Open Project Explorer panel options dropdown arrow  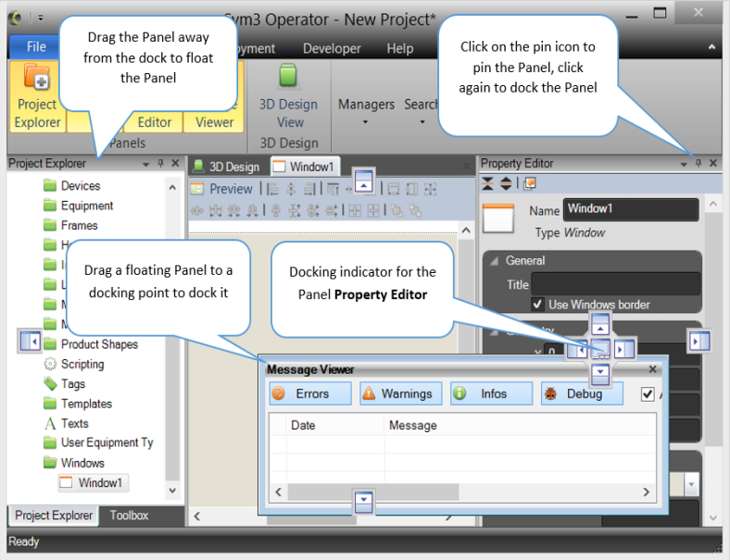(x=145, y=164)
